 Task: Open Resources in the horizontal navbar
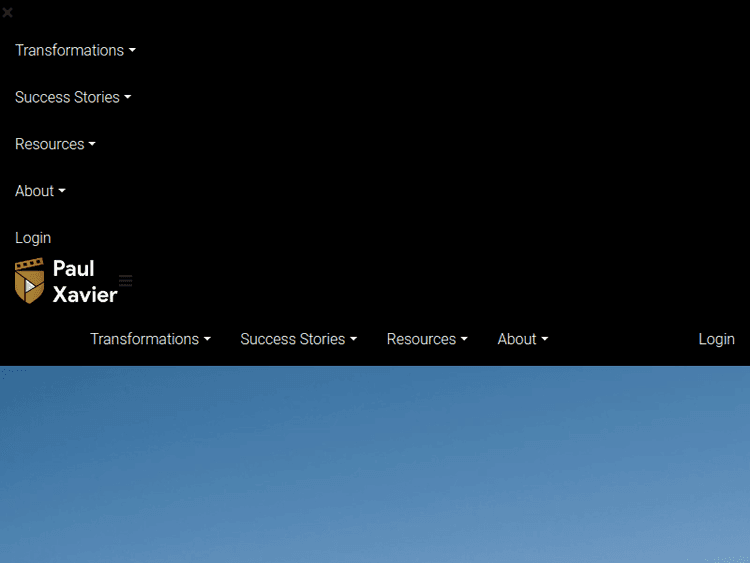[421, 339]
